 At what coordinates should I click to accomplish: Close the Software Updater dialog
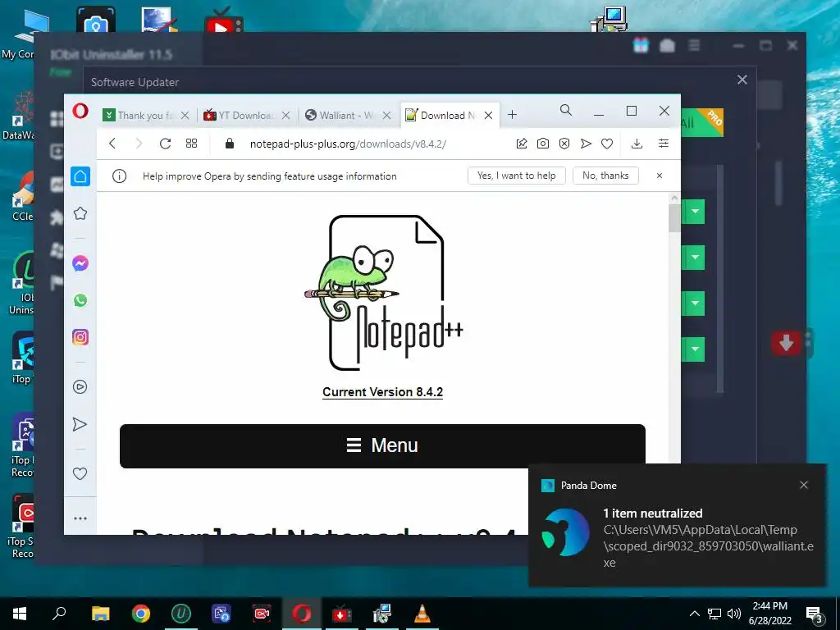click(x=742, y=80)
